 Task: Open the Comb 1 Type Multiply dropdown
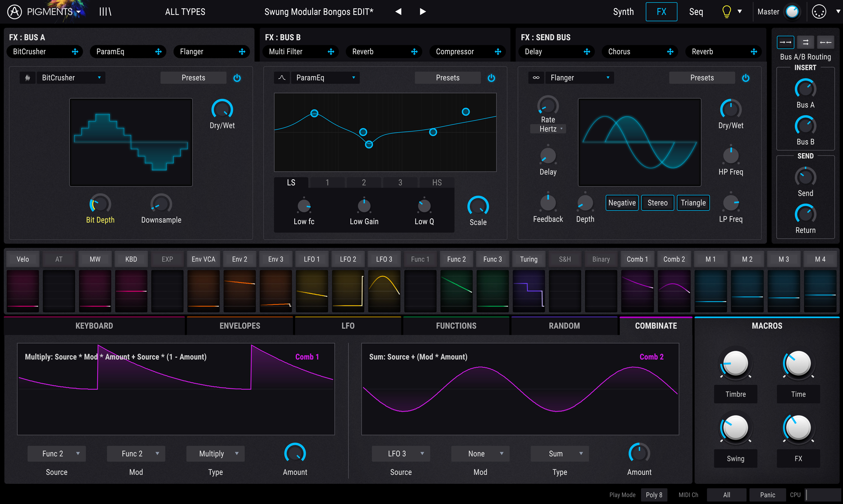(215, 454)
